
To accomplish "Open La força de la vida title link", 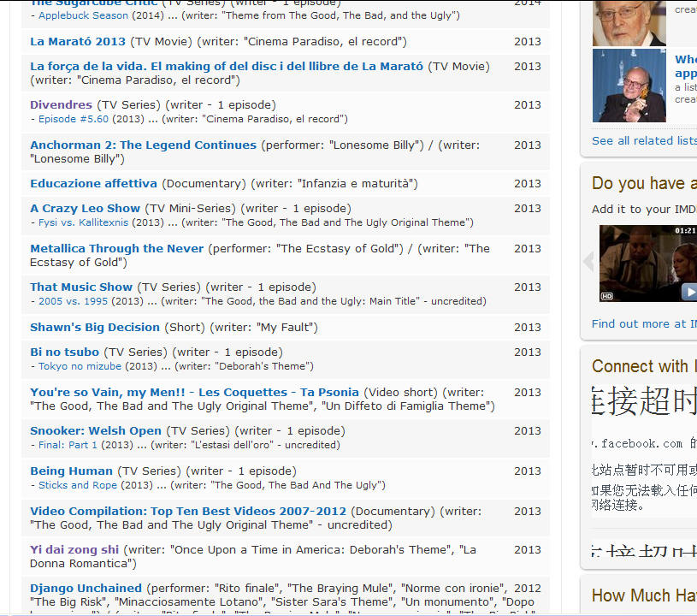I will [227, 66].
